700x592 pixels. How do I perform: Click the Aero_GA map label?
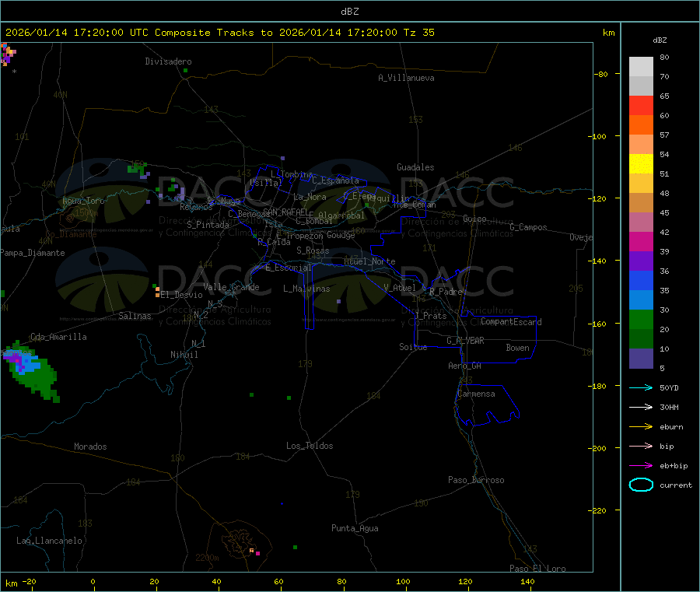[464, 366]
